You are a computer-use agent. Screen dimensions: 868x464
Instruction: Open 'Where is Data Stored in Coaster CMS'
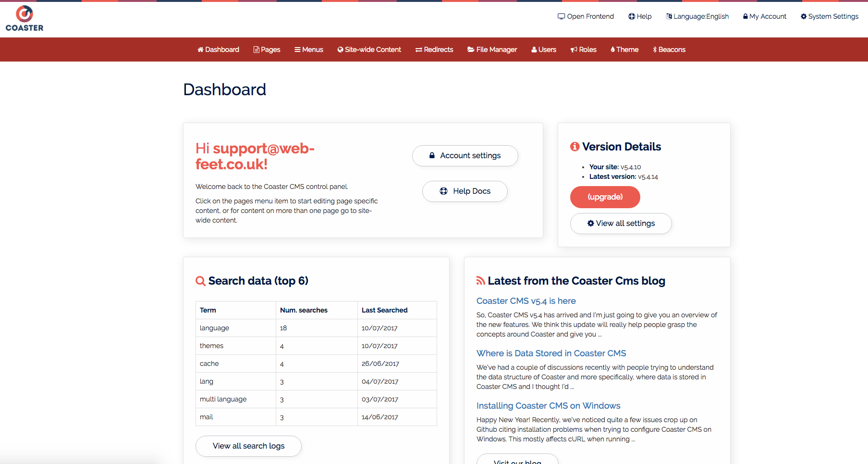click(551, 353)
